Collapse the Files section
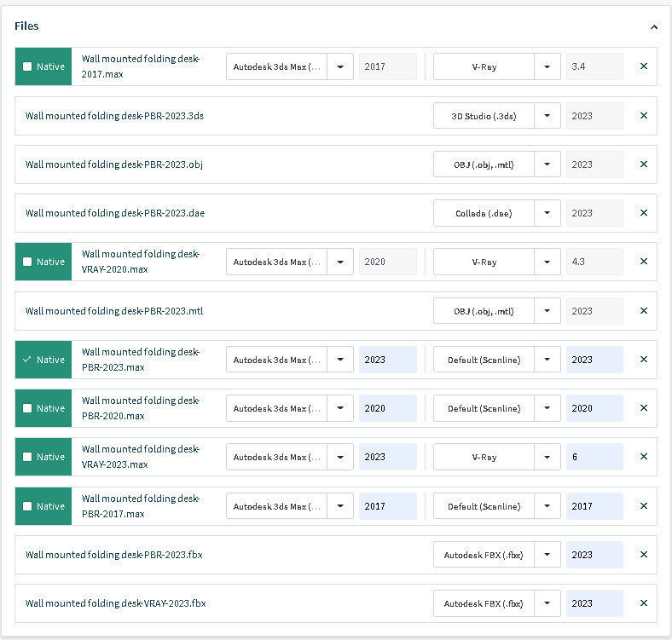The width and height of the screenshot is (672, 640). tap(653, 26)
